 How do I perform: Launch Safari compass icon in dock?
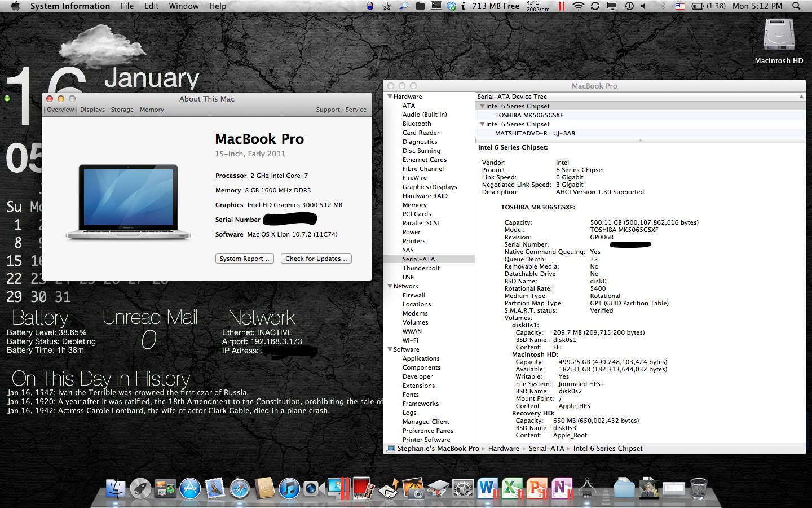click(240, 488)
